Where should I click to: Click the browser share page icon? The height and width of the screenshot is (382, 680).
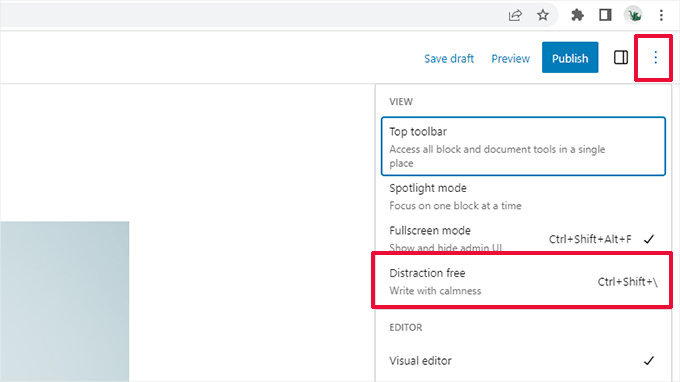515,16
